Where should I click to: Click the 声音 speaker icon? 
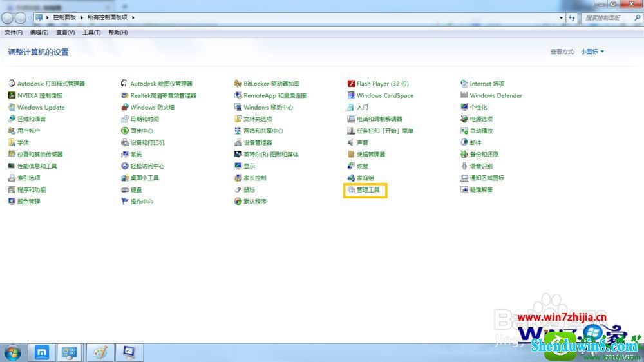pos(351,142)
